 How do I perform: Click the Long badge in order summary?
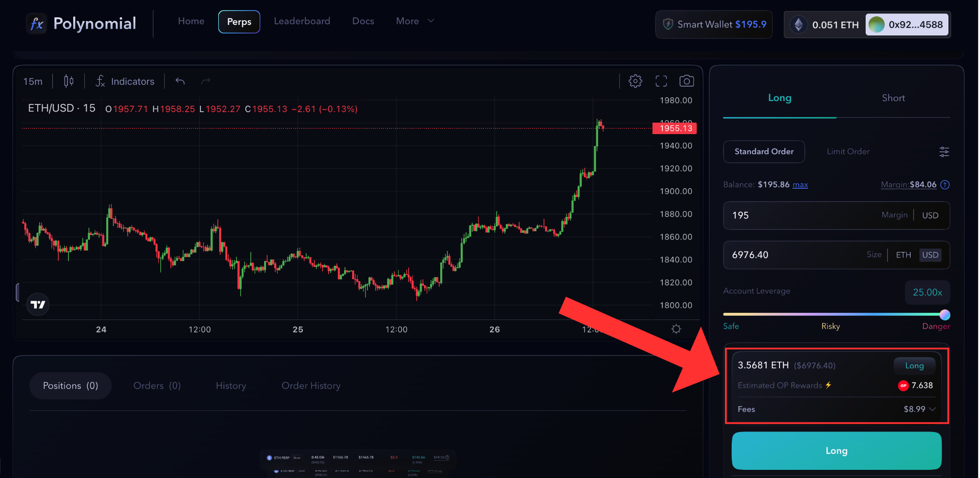pos(914,366)
